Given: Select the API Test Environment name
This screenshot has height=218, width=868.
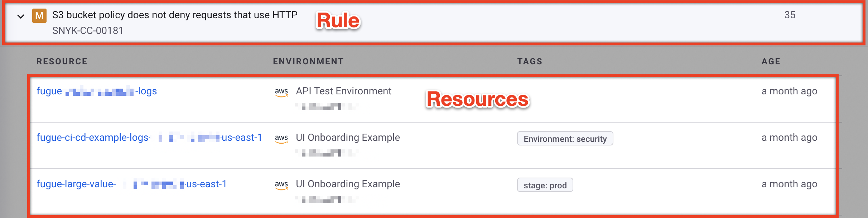Looking at the screenshot, I should [343, 91].
